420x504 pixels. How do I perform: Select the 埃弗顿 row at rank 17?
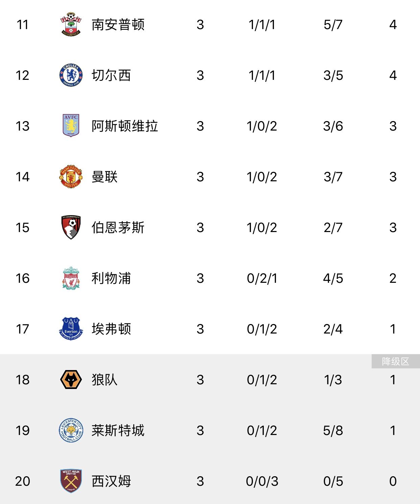point(210,329)
